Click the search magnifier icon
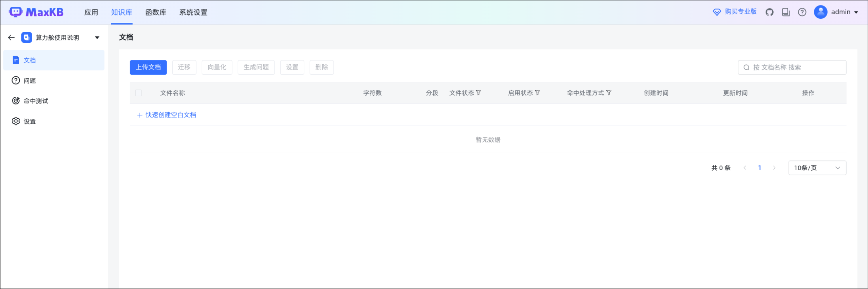Screen dimensions: 868x289 [747, 67]
